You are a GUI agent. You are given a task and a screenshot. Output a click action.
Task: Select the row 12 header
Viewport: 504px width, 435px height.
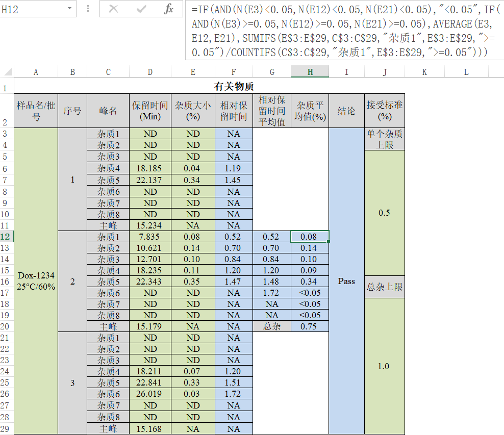(7, 237)
